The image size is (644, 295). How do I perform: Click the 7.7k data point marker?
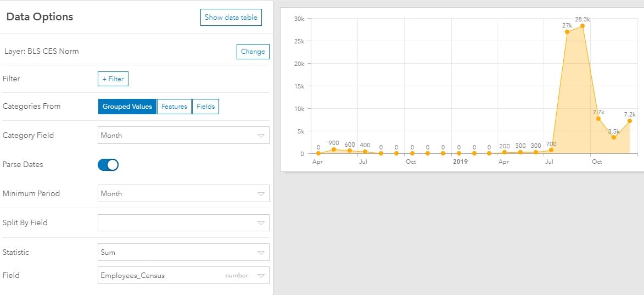click(598, 119)
